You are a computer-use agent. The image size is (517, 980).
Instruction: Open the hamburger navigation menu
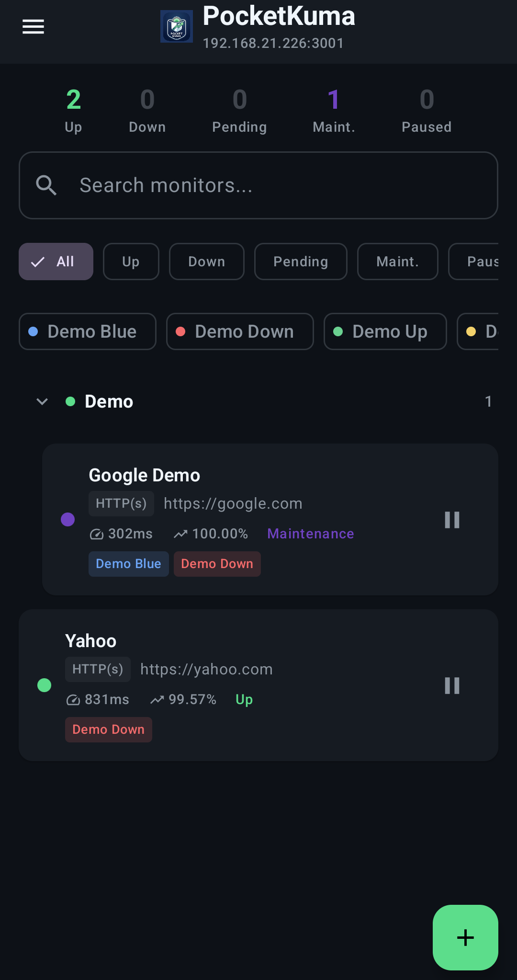coord(33,27)
